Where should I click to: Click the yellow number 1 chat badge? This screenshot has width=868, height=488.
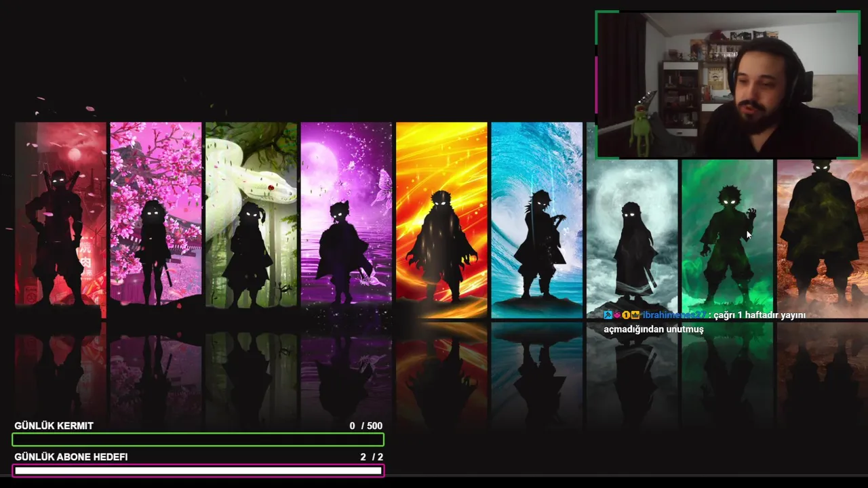[626, 315]
